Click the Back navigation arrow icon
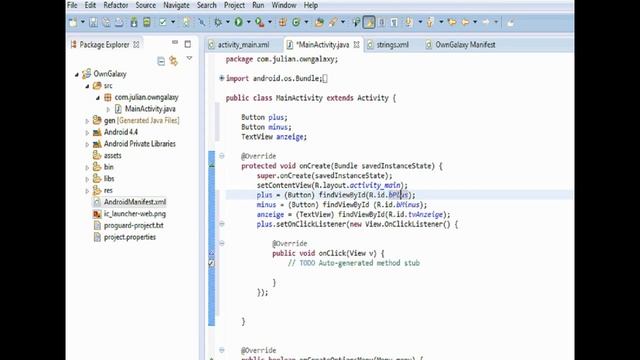 pos(465,22)
